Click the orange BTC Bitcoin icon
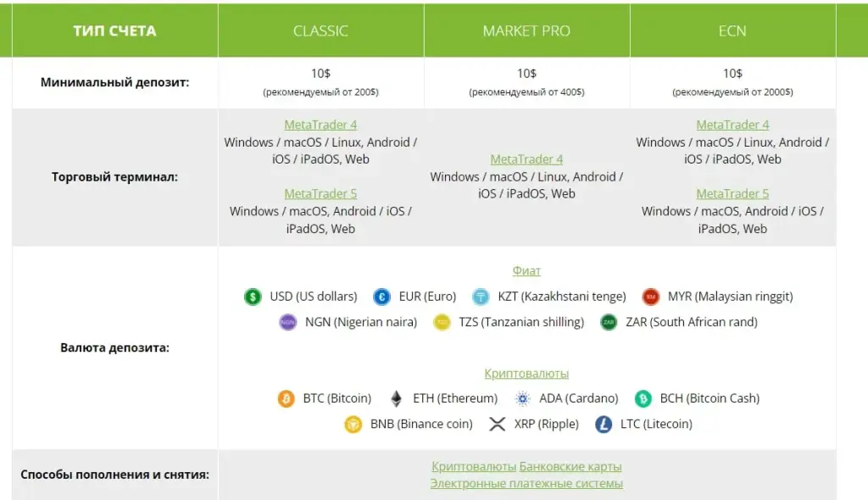This screenshot has width=868, height=500. pyautogui.click(x=286, y=398)
